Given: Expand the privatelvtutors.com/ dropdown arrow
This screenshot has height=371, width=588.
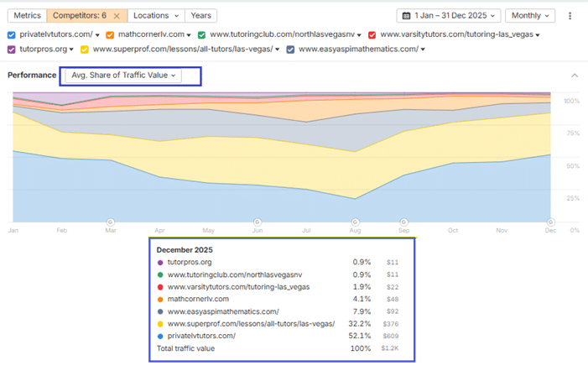Looking at the screenshot, I should click(x=97, y=35).
